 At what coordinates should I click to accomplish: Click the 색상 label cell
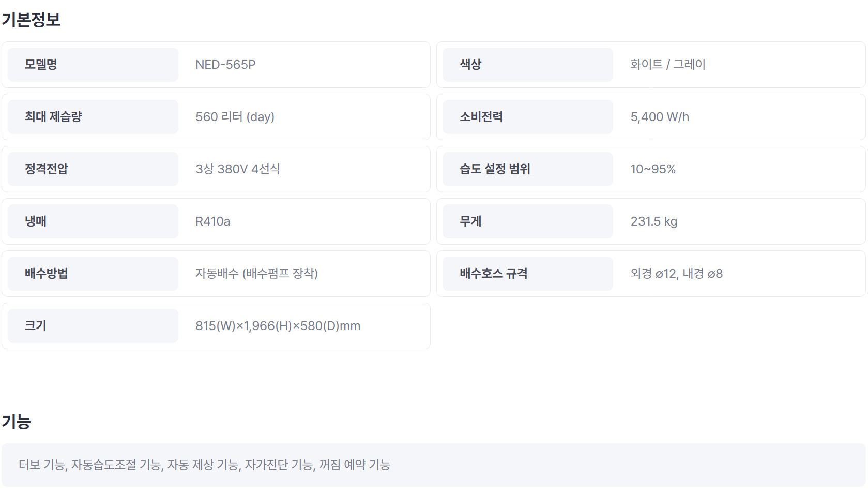(528, 65)
